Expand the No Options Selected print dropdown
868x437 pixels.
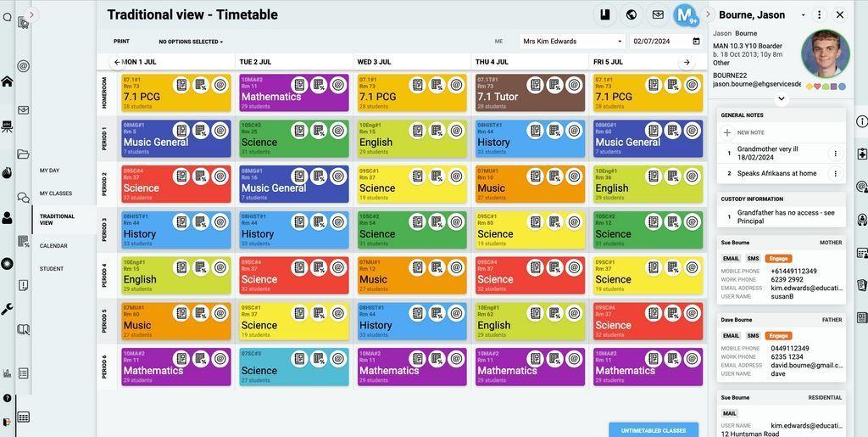(191, 42)
